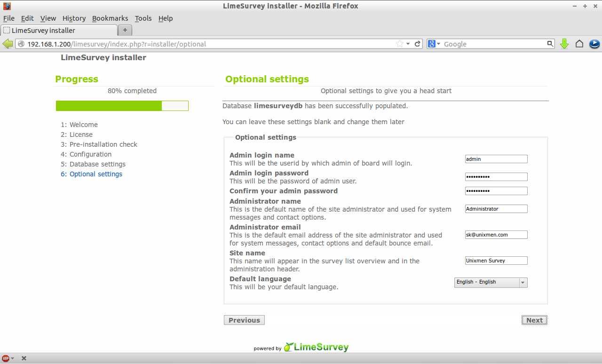The height and width of the screenshot is (364, 602).
Task: Click the Next button
Action: [x=534, y=320]
